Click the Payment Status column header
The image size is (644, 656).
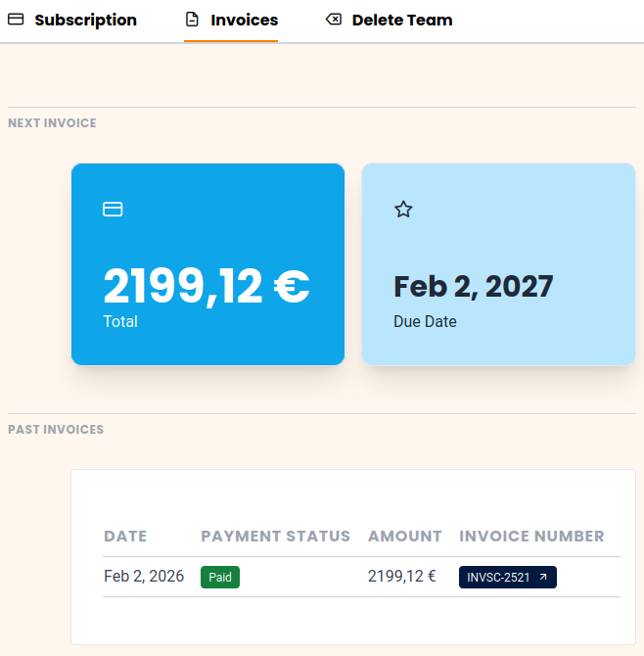tap(275, 537)
